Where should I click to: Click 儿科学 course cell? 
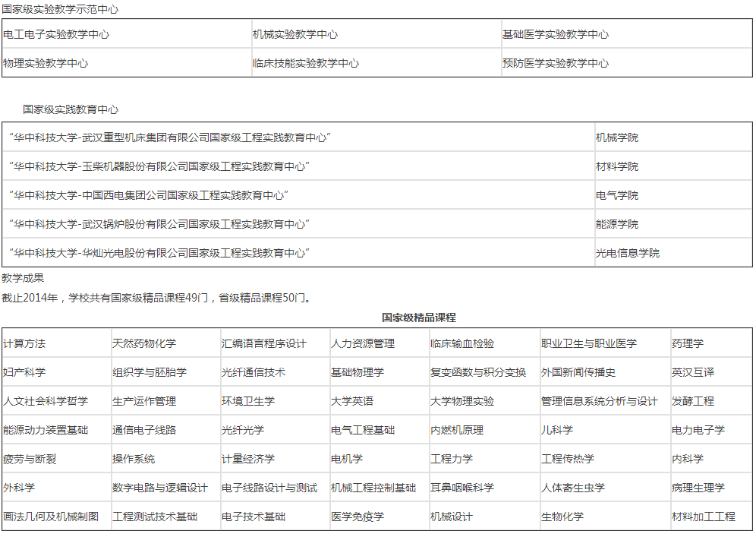[x=605, y=430]
